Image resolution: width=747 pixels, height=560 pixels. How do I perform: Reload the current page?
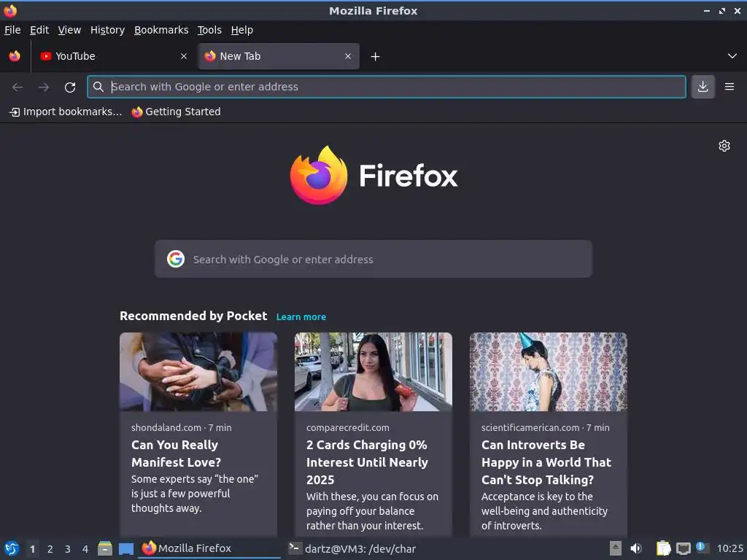pos(70,87)
